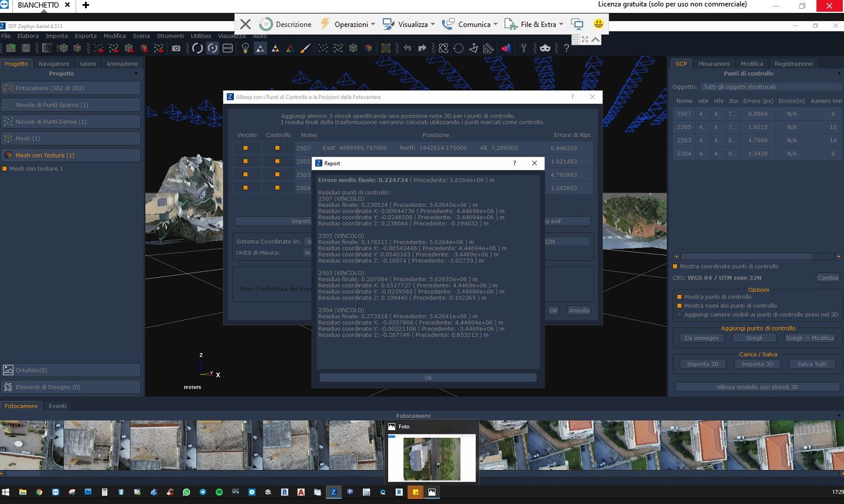Expand the Ortofoto(0) section
The height and width of the screenshot is (504, 844).
click(x=71, y=370)
